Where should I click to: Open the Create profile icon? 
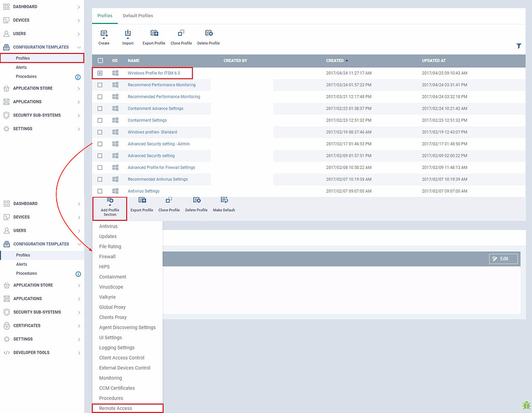click(x=103, y=35)
